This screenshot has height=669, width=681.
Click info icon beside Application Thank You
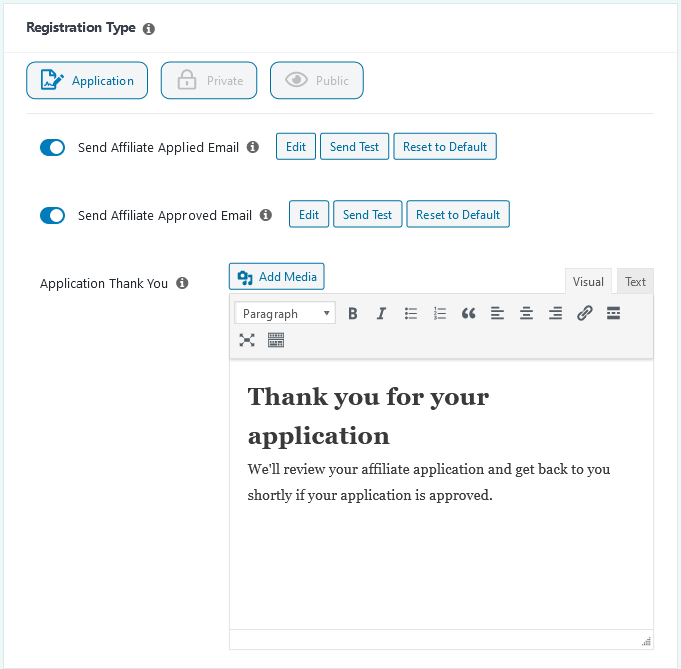pyautogui.click(x=182, y=283)
